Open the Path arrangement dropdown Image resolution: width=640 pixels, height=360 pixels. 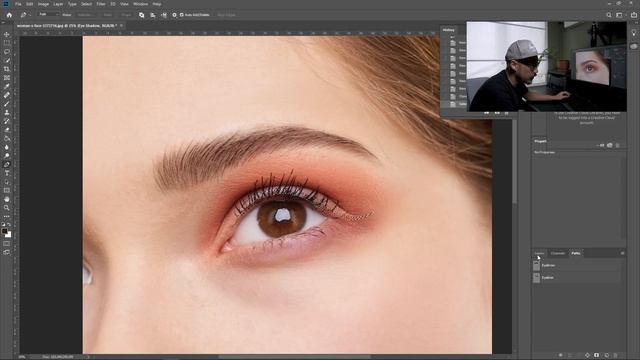pos(164,15)
